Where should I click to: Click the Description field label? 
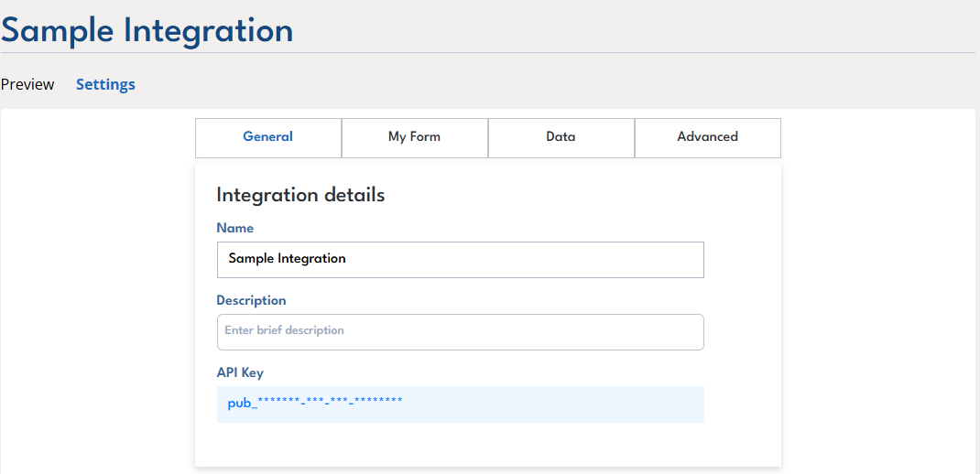[251, 300]
